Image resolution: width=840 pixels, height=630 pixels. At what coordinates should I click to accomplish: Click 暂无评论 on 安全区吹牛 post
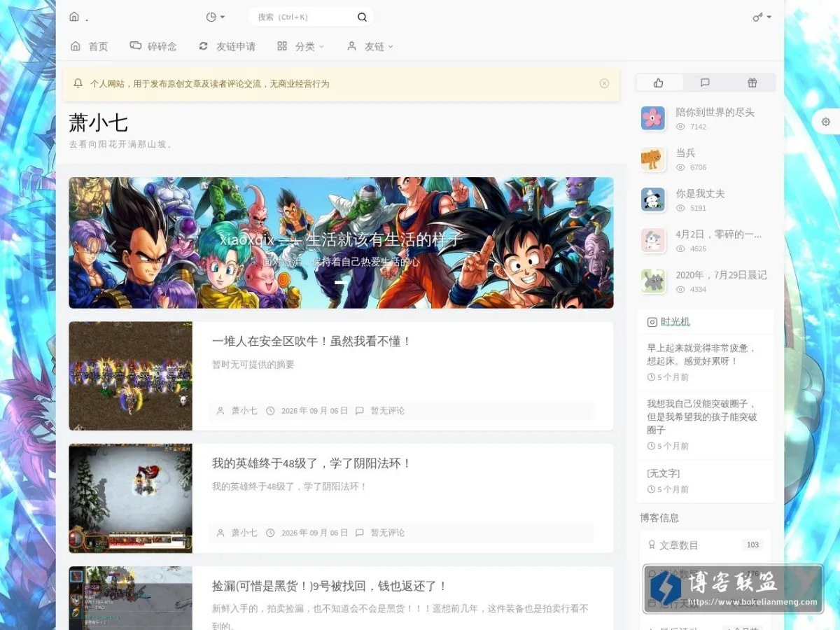pos(387,411)
